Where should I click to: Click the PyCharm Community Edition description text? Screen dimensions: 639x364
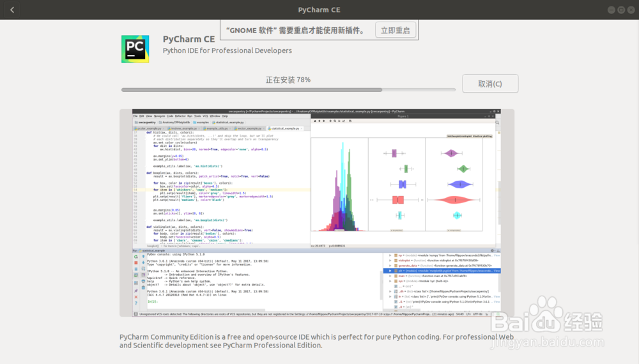[317, 341]
